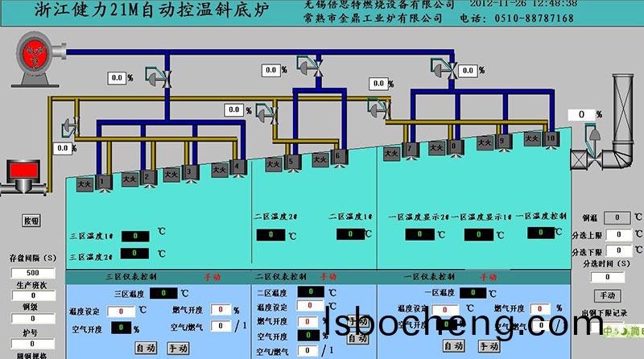Click zone 1 air valve 0.0% value box
This screenshot has width=644, height=359.
468,71
